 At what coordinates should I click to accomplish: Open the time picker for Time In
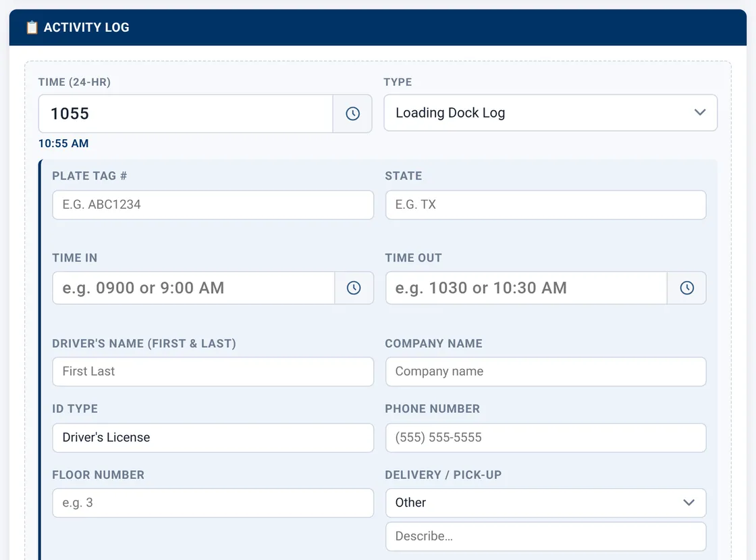click(354, 288)
